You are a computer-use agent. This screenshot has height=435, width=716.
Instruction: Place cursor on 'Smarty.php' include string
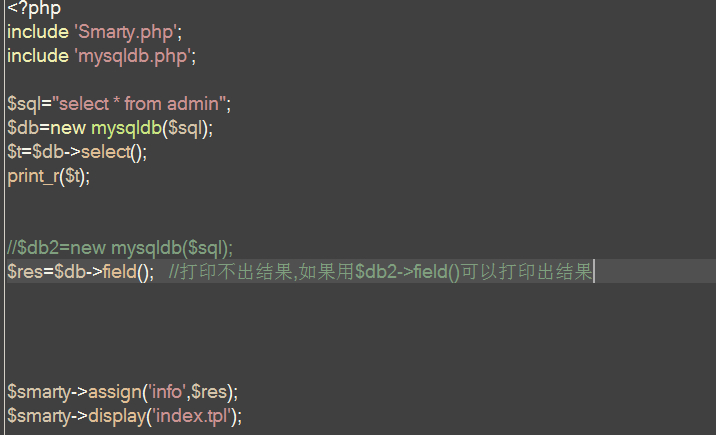click(x=126, y=32)
